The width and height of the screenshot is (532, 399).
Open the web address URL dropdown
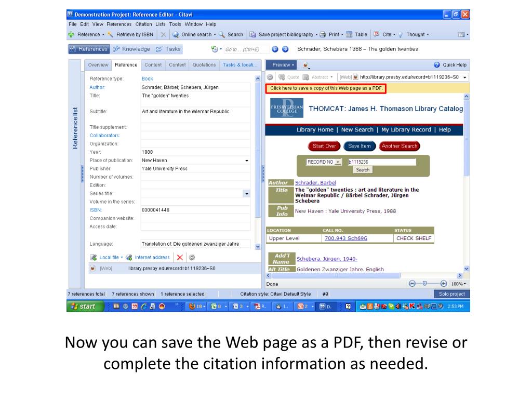point(465,77)
